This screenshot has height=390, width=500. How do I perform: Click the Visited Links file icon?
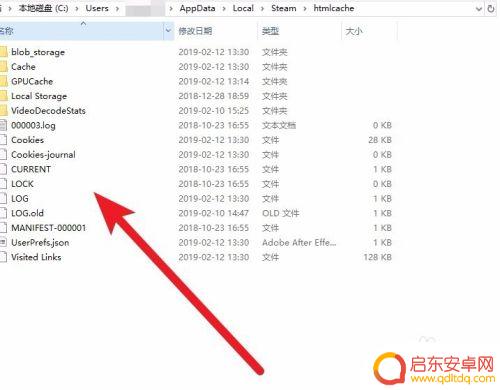(x=3, y=257)
